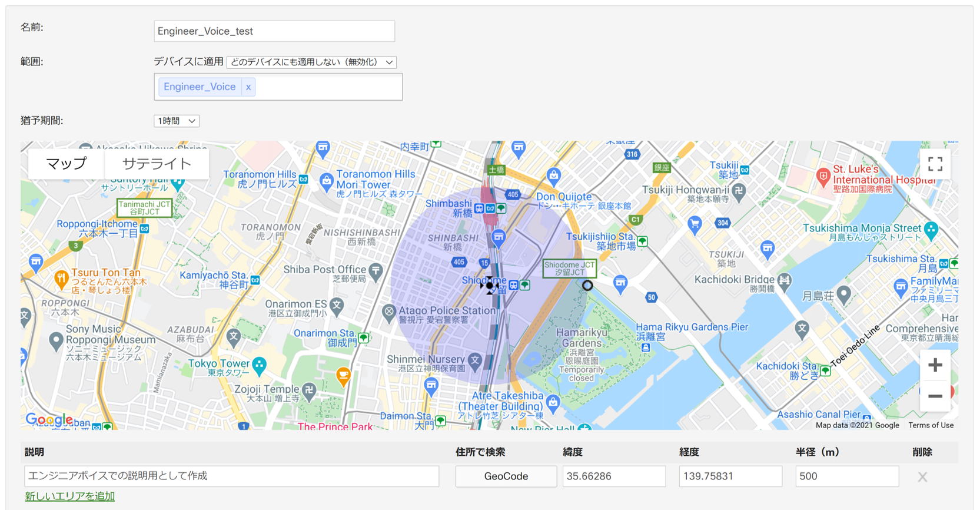Viewport: 980px width, 510px height.
Task: Click the GeoCode button
Action: coord(506,476)
